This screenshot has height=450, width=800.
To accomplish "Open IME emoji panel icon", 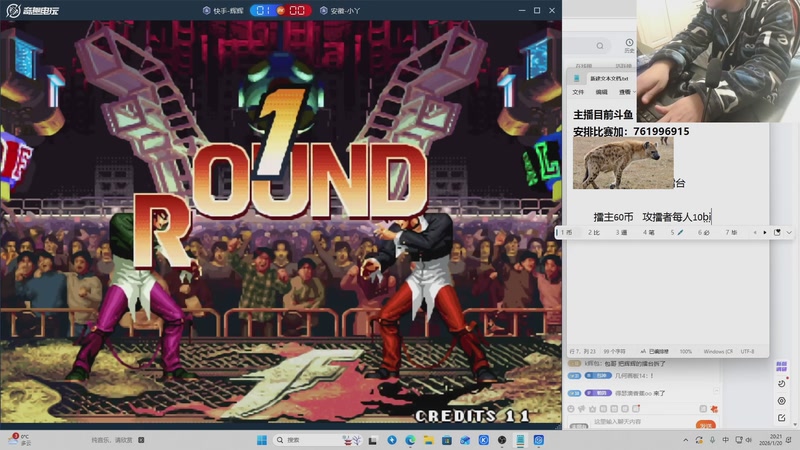I will 777,233.
